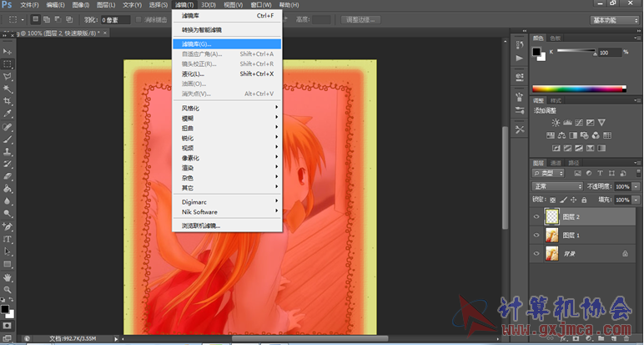The height and width of the screenshot is (345, 644).
Task: Select the Rectangle shape tool
Action: click(x=8, y=264)
